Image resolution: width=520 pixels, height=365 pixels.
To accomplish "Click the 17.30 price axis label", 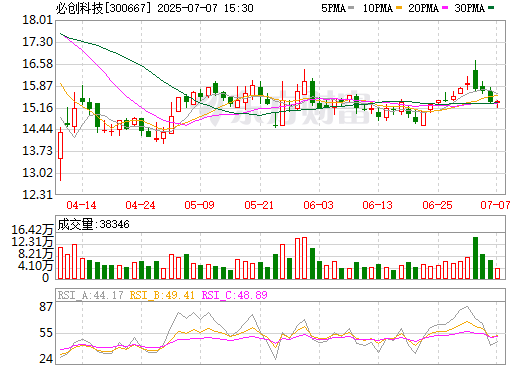I will pos(37,42).
